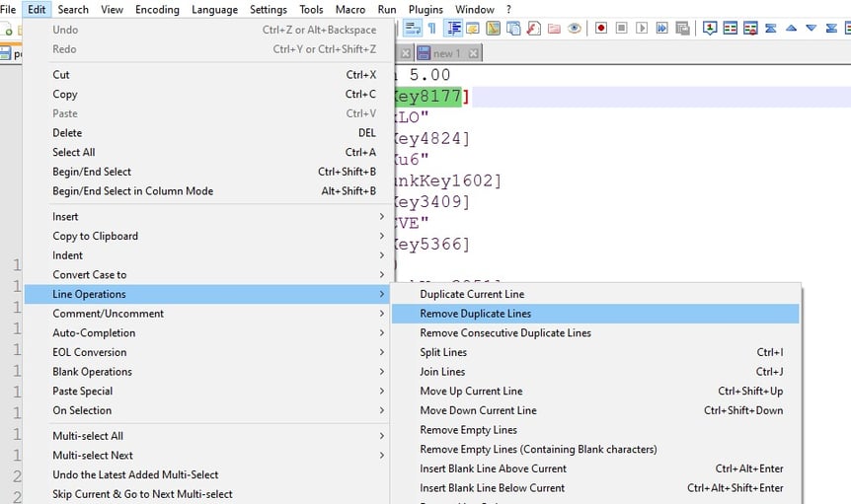The width and height of the screenshot is (851, 504).
Task: Start macro recording with the red dot icon
Action: point(601,28)
